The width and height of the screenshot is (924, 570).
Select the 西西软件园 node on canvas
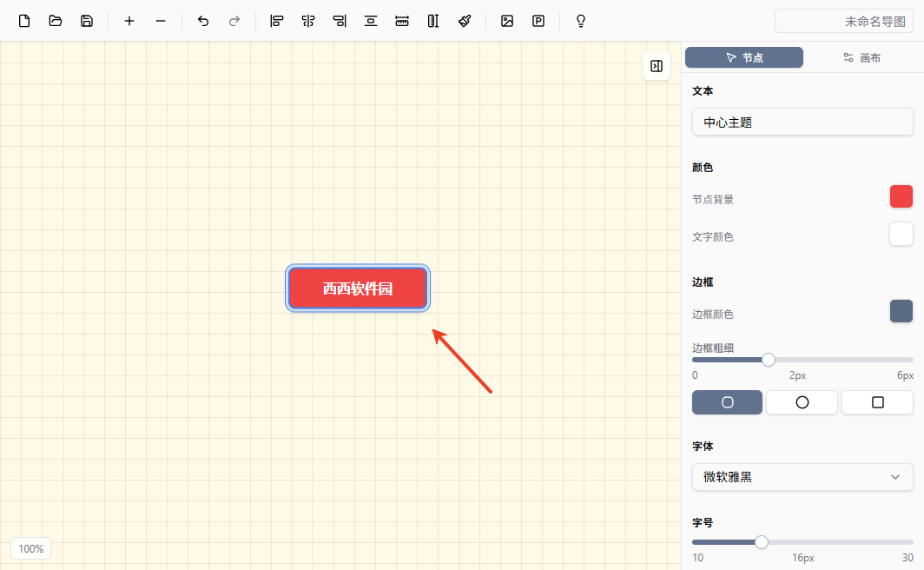[358, 288]
